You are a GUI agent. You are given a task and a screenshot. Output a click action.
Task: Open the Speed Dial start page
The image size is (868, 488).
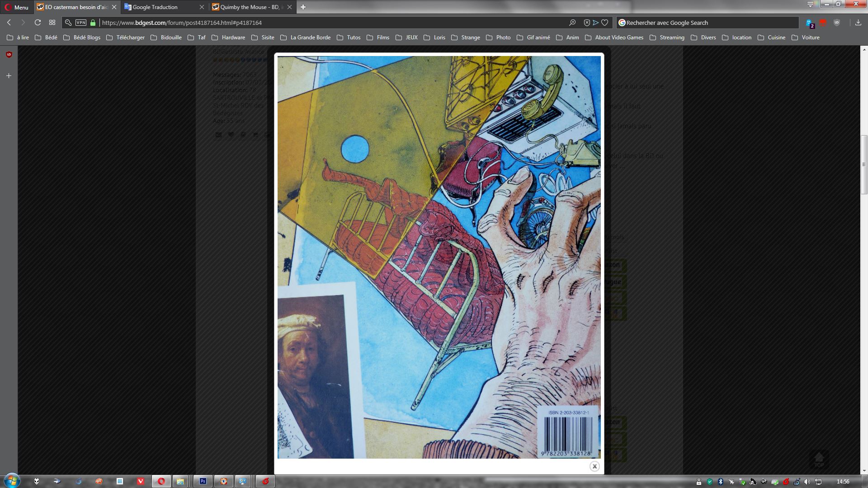click(52, 23)
